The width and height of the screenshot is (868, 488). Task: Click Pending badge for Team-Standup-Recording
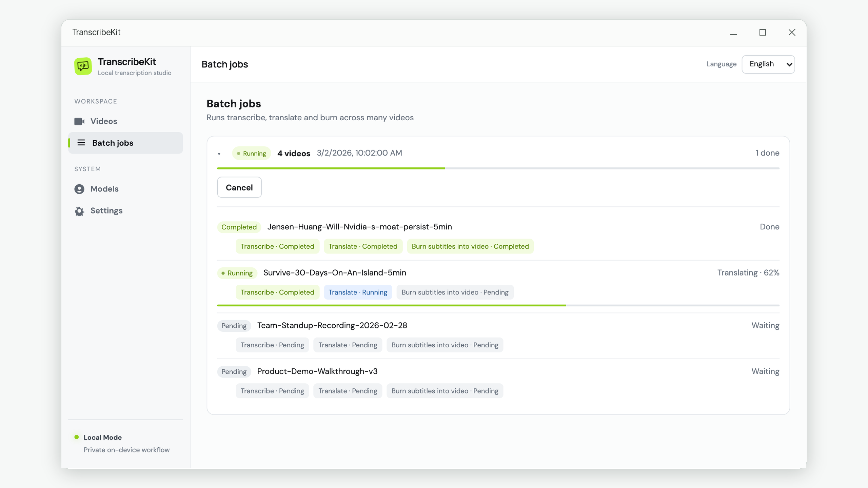pos(234,326)
